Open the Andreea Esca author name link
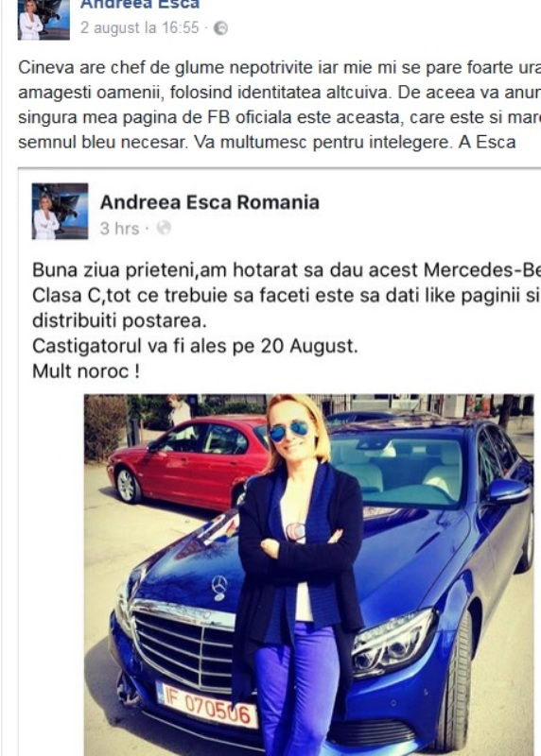Screen dimensions: 541x756 click(x=140, y=5)
